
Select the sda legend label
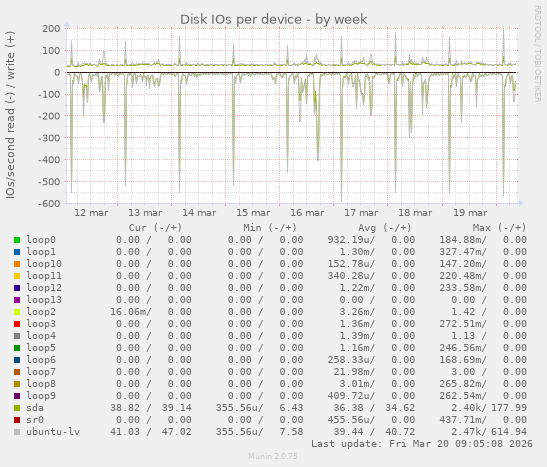tap(35, 408)
